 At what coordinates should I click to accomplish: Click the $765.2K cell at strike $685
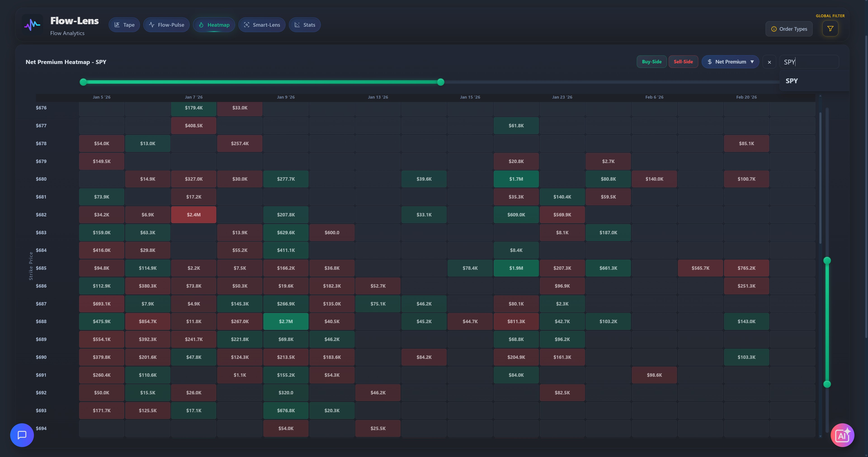pyautogui.click(x=746, y=268)
